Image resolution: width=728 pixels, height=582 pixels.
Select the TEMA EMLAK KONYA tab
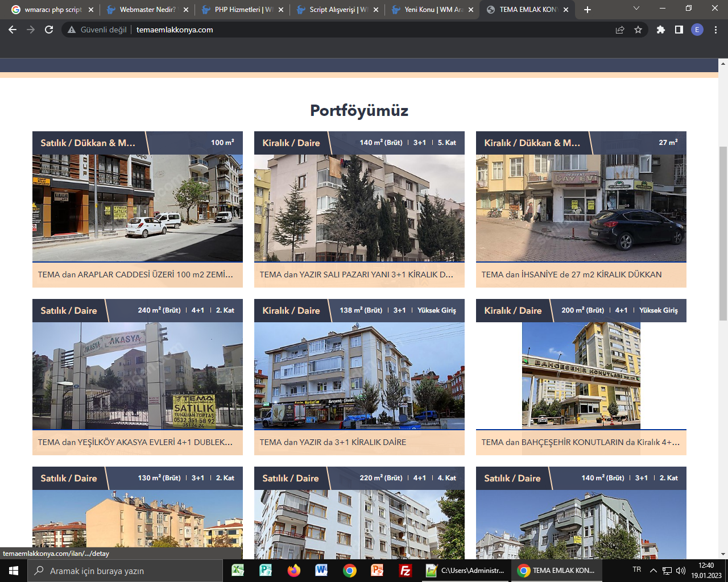click(x=527, y=10)
